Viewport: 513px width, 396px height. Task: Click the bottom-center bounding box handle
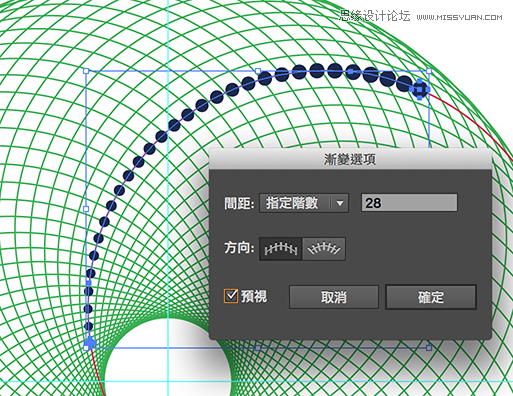(x=258, y=348)
